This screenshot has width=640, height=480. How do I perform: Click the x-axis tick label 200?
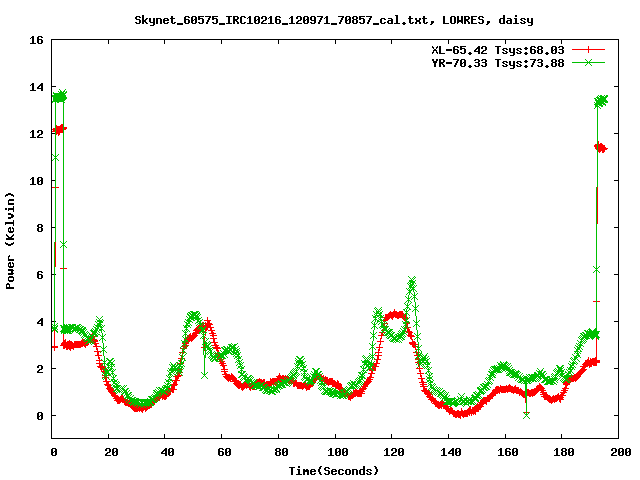pos(621,452)
